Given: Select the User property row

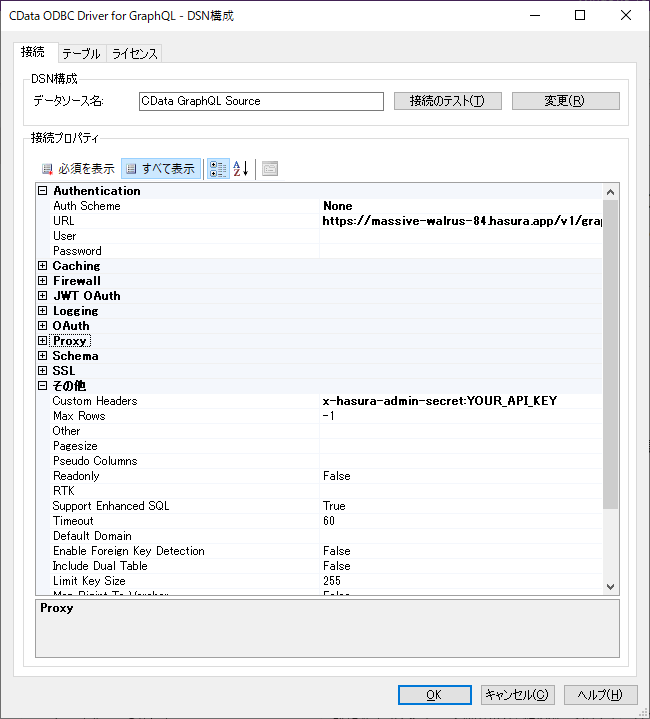Looking at the screenshot, I should 327,236.
